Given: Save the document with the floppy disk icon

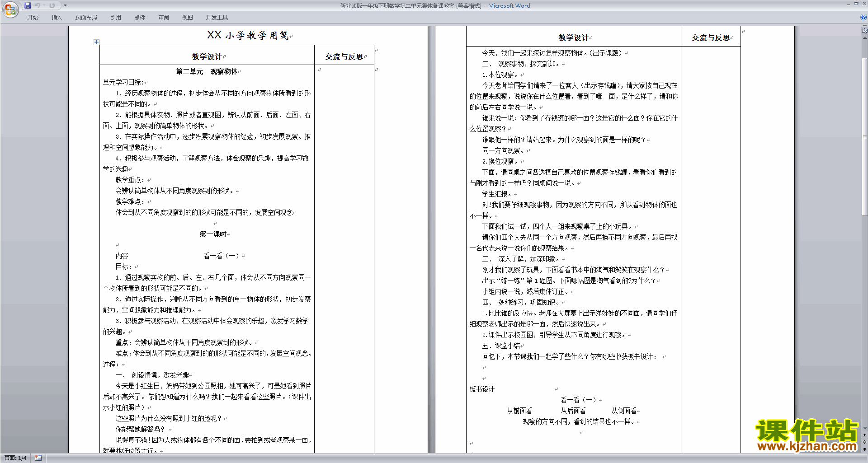Looking at the screenshot, I should (x=28, y=5).
